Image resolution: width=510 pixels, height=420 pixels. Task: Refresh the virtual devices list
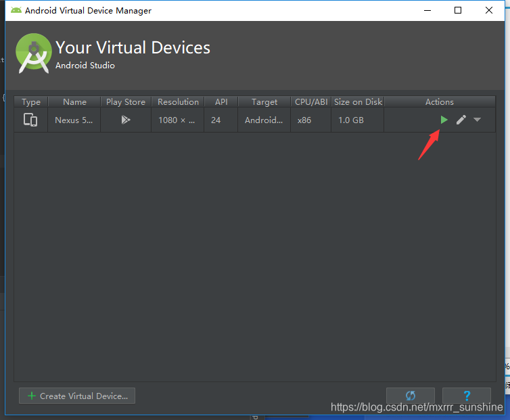pos(410,396)
